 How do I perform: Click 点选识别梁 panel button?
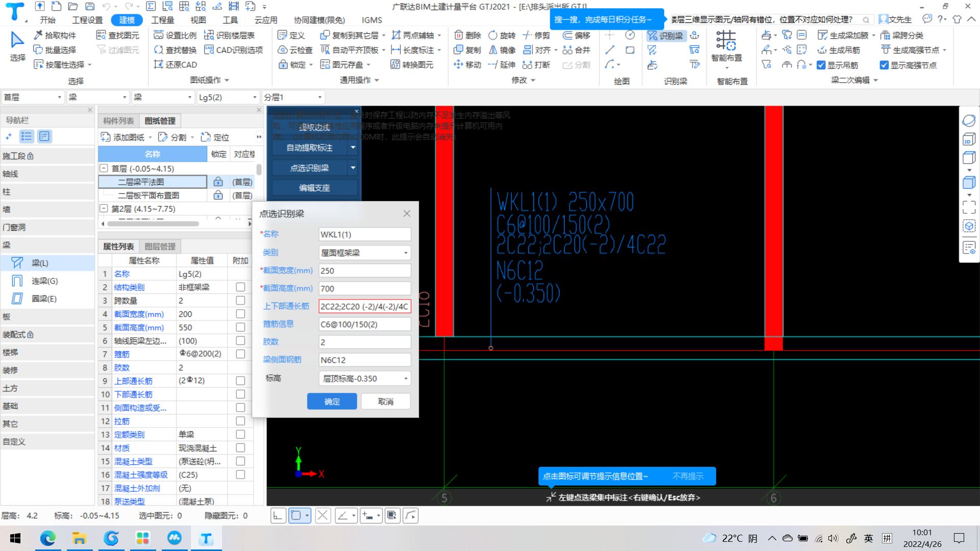tap(310, 168)
